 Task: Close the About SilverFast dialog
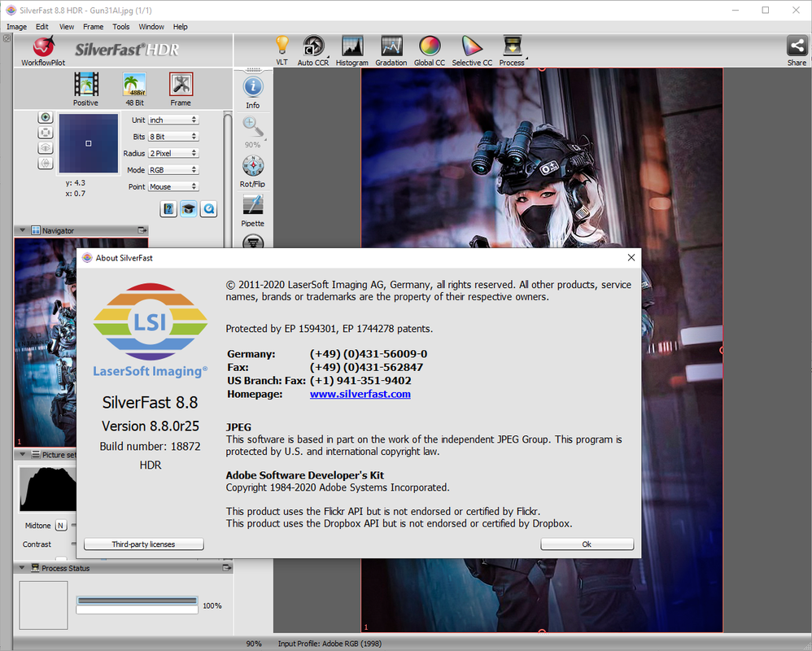point(631,257)
